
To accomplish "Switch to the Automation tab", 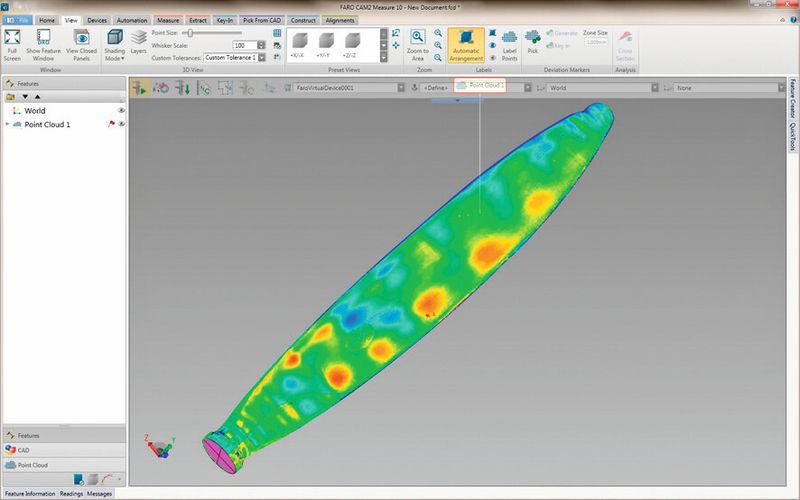I will 132,20.
